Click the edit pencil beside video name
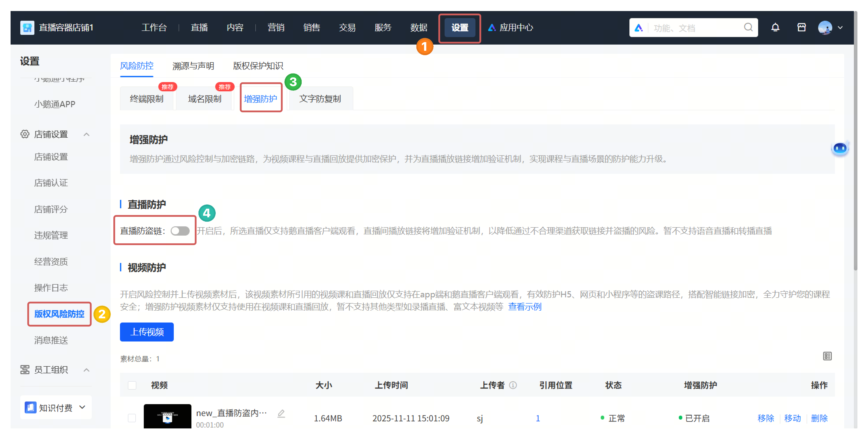868x439 pixels. pos(281,414)
